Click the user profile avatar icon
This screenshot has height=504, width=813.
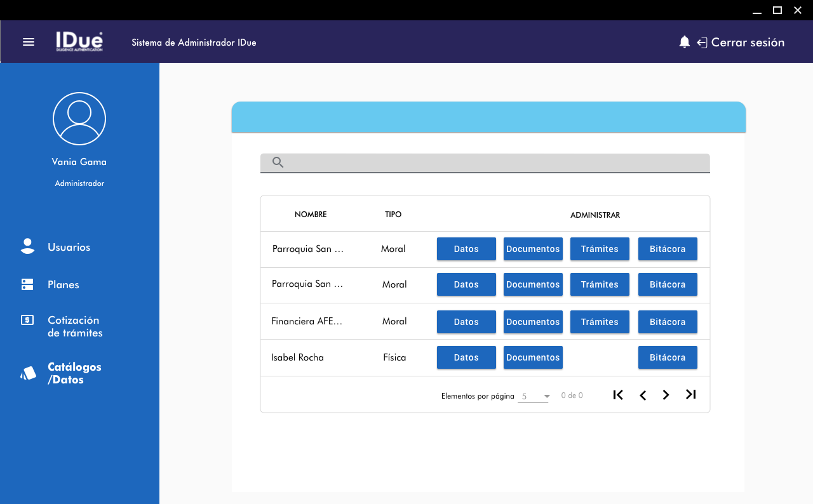pos(79,119)
